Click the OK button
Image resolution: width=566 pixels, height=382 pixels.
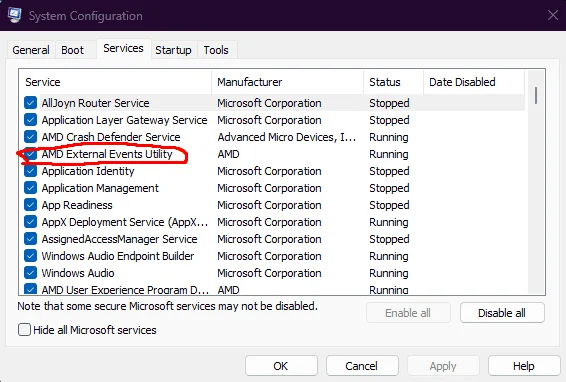[x=281, y=366]
